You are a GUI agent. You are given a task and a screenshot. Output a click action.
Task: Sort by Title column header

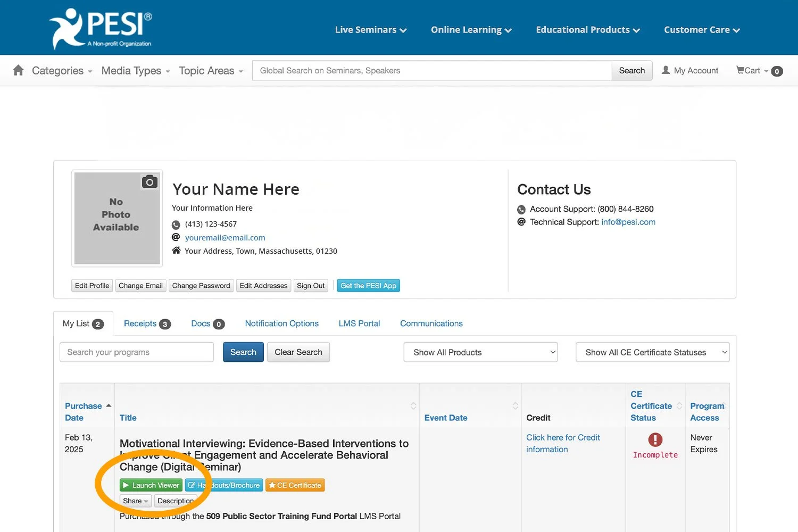tap(128, 418)
